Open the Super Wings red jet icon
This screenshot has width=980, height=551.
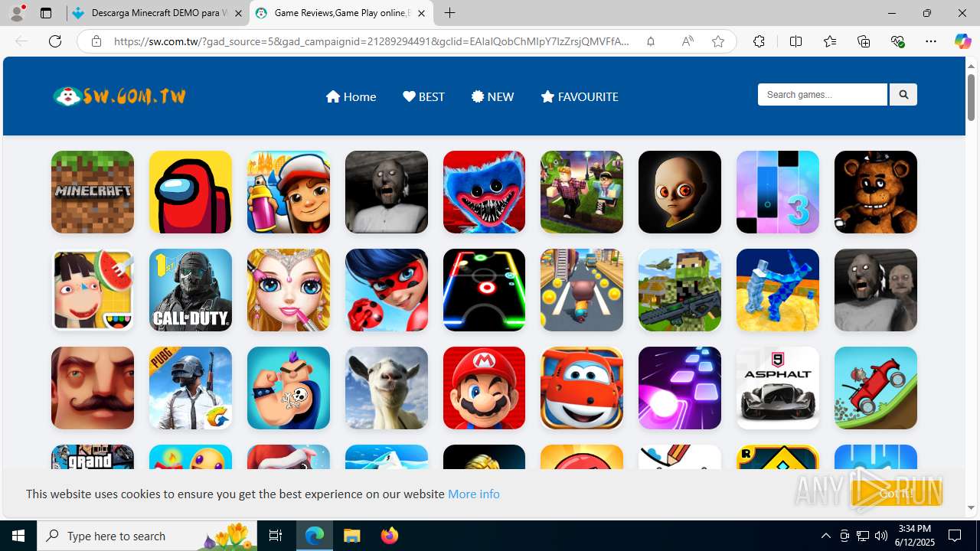582,388
